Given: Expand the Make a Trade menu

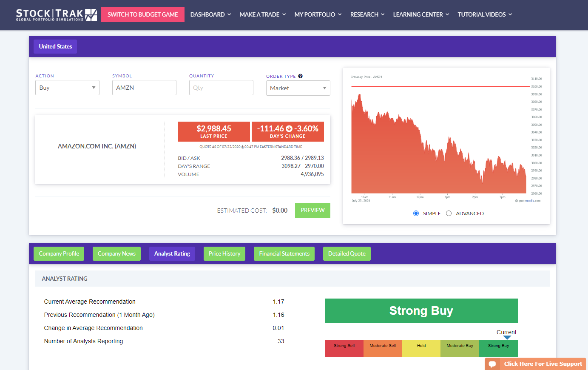Looking at the screenshot, I should click(263, 14).
